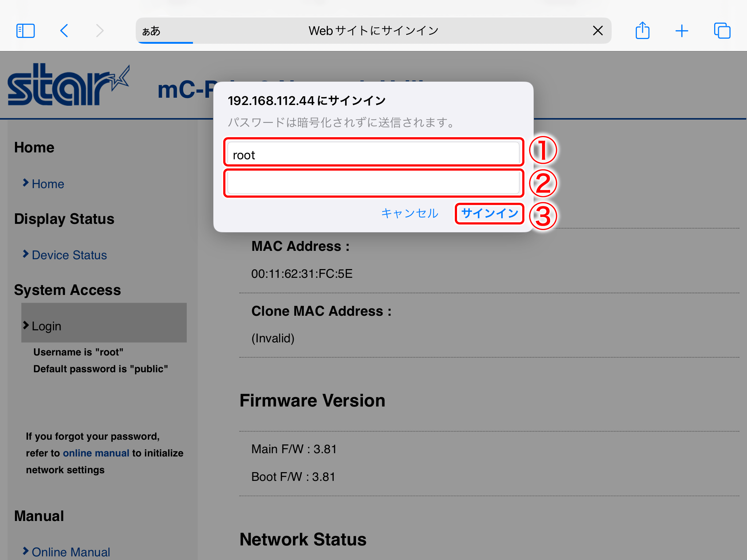Toggle the Safari sidebar icon
This screenshot has width=747, height=560.
[26, 31]
